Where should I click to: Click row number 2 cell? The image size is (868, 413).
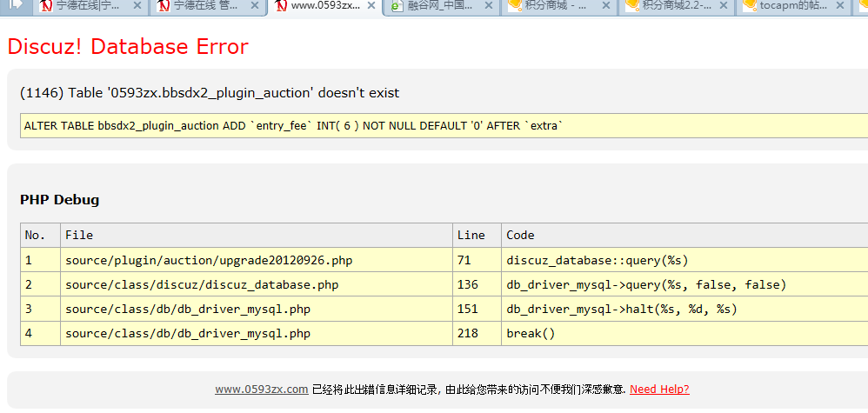40,284
